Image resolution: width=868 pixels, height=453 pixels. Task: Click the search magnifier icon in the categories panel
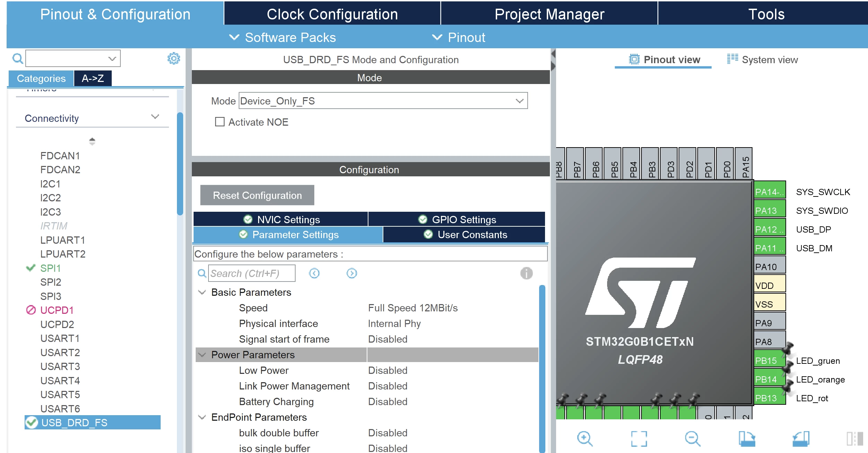(x=18, y=58)
